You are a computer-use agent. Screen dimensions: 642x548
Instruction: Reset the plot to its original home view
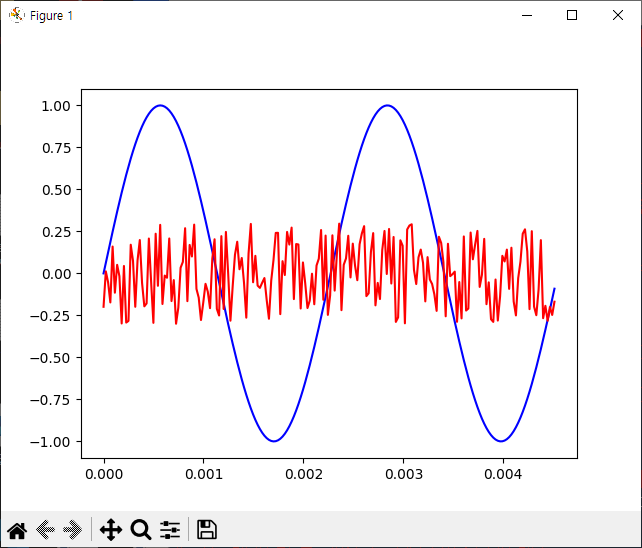pyautogui.click(x=17, y=530)
